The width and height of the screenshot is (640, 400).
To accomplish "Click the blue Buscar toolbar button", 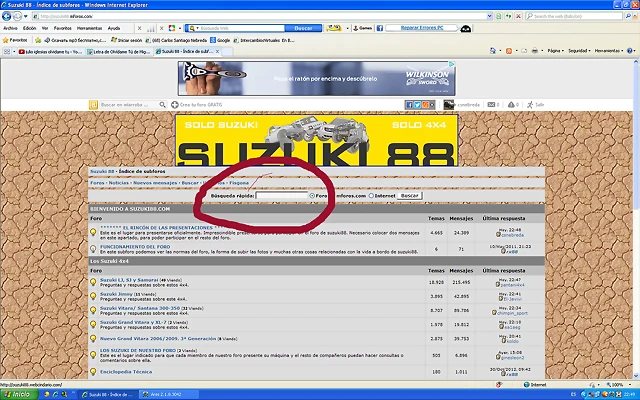I will point(303,28).
